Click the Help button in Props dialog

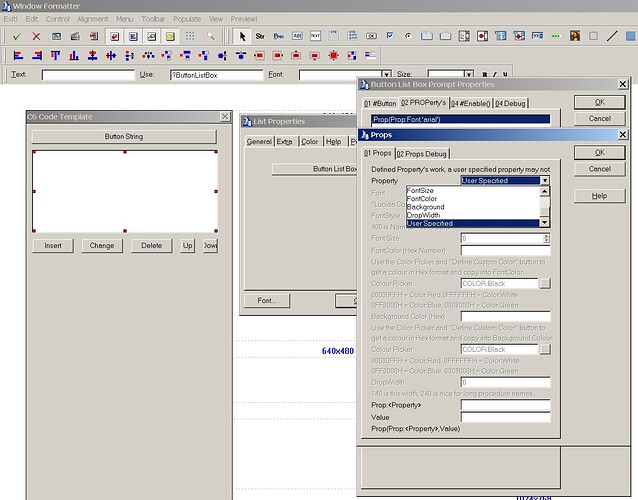click(599, 196)
